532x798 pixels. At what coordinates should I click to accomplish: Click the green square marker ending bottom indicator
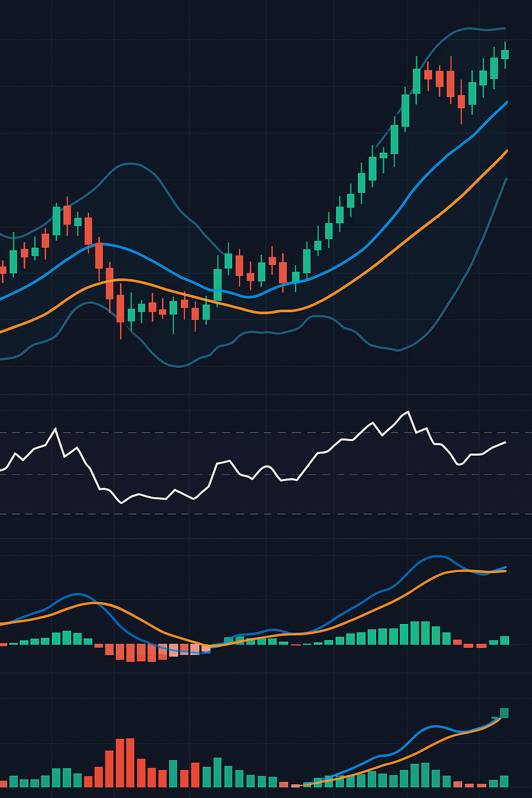[504, 713]
